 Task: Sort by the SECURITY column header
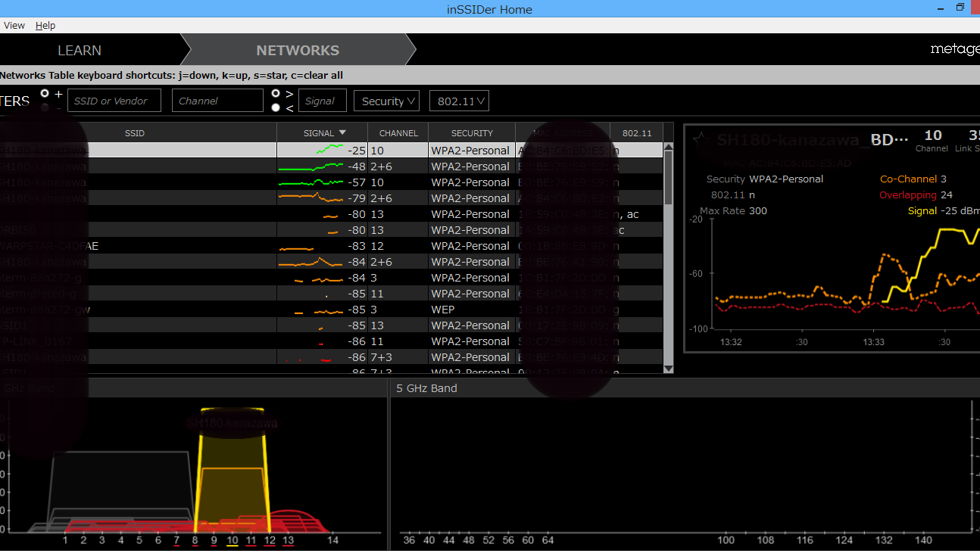(472, 132)
